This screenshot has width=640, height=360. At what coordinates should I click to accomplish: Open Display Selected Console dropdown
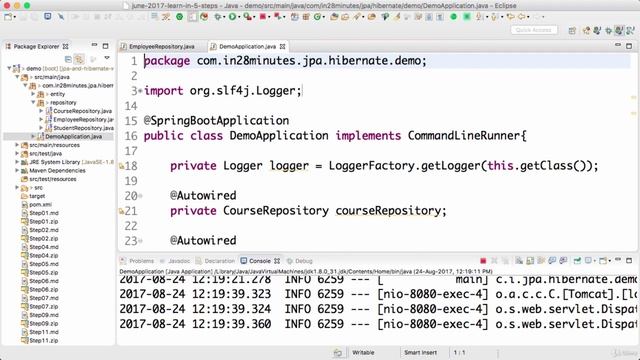[x=595, y=261]
